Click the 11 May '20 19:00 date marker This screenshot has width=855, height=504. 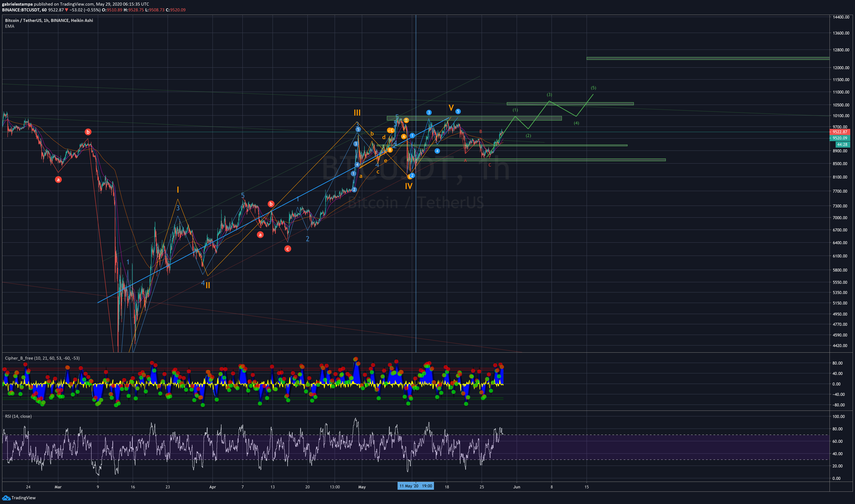tap(415, 486)
